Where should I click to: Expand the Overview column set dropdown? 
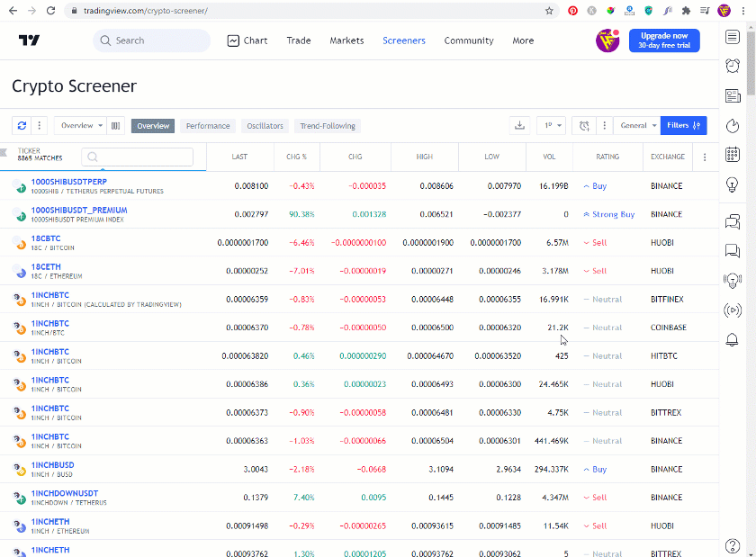(80, 126)
